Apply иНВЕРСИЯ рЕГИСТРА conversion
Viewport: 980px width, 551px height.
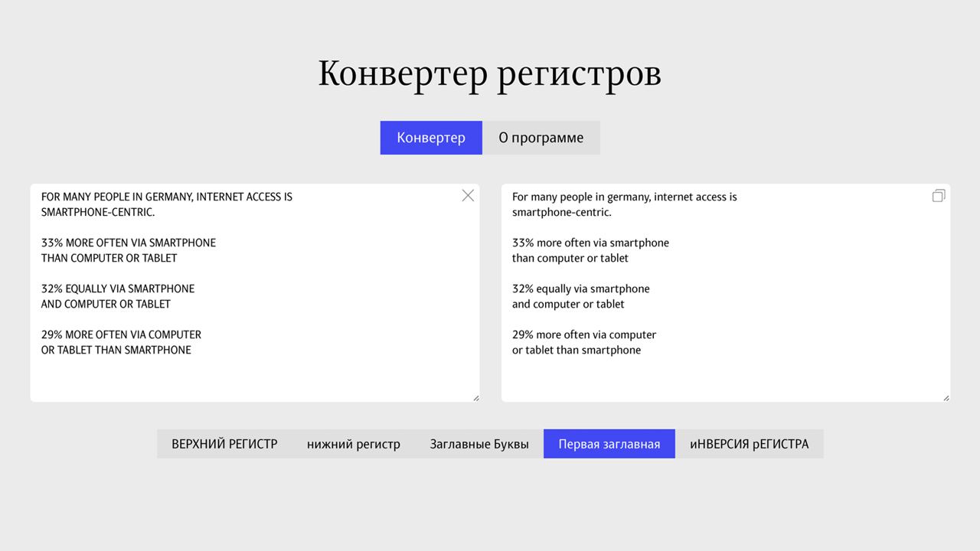[749, 444]
